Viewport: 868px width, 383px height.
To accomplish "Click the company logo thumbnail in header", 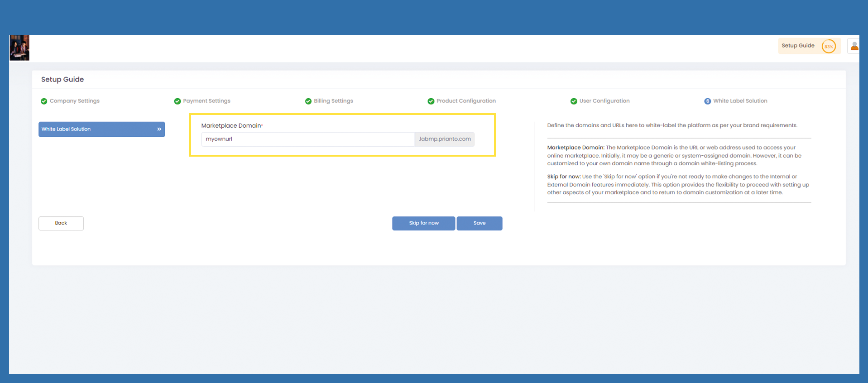I will coord(19,48).
